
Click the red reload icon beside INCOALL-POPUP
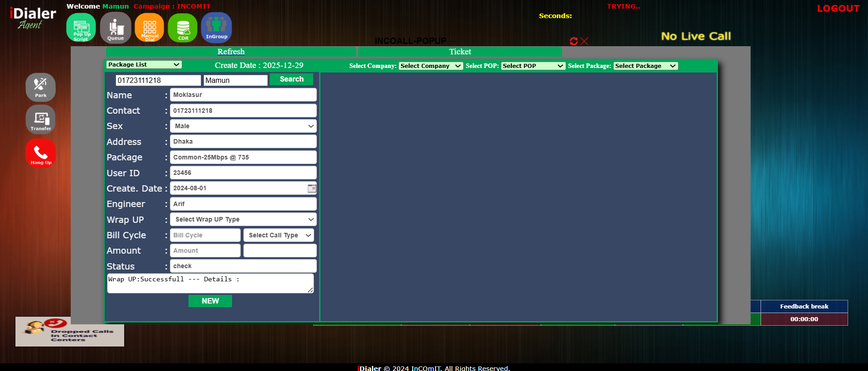point(574,41)
